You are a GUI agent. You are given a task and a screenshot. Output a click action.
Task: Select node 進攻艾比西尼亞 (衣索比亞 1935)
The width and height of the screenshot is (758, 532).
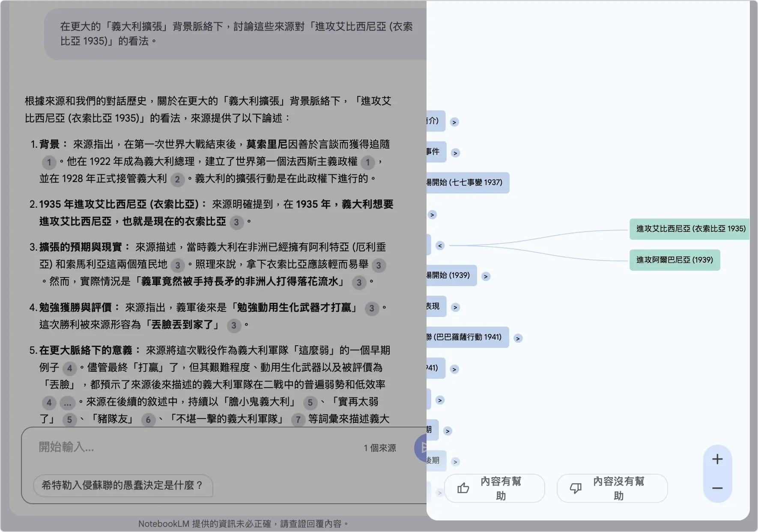(690, 229)
